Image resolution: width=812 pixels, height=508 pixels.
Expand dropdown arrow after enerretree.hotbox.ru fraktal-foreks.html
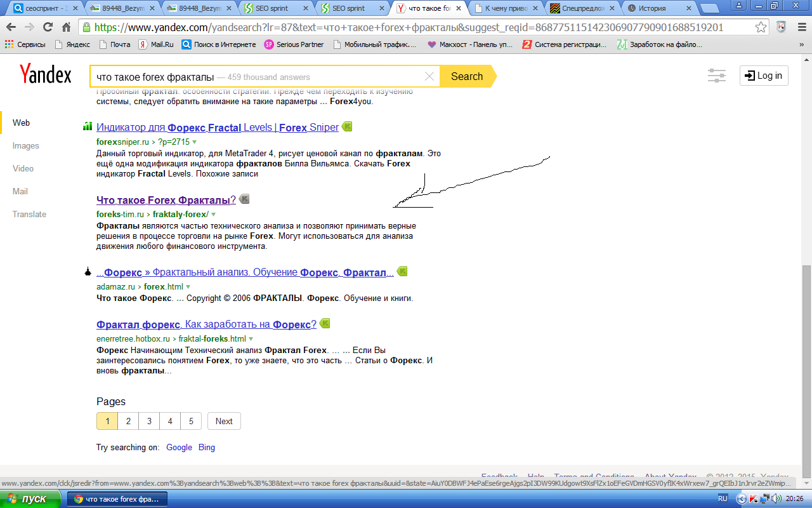tap(251, 339)
